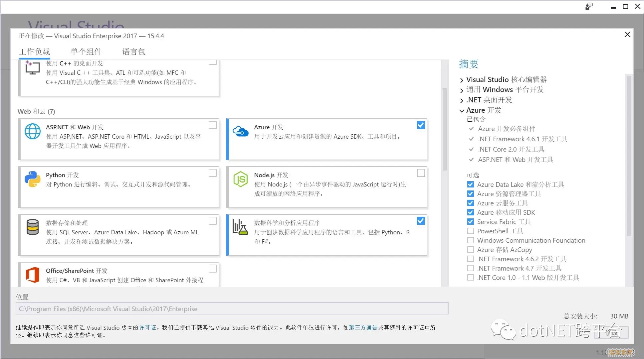Expand Universal Windows platform development summary
This screenshot has height=359, width=644.
(462, 90)
